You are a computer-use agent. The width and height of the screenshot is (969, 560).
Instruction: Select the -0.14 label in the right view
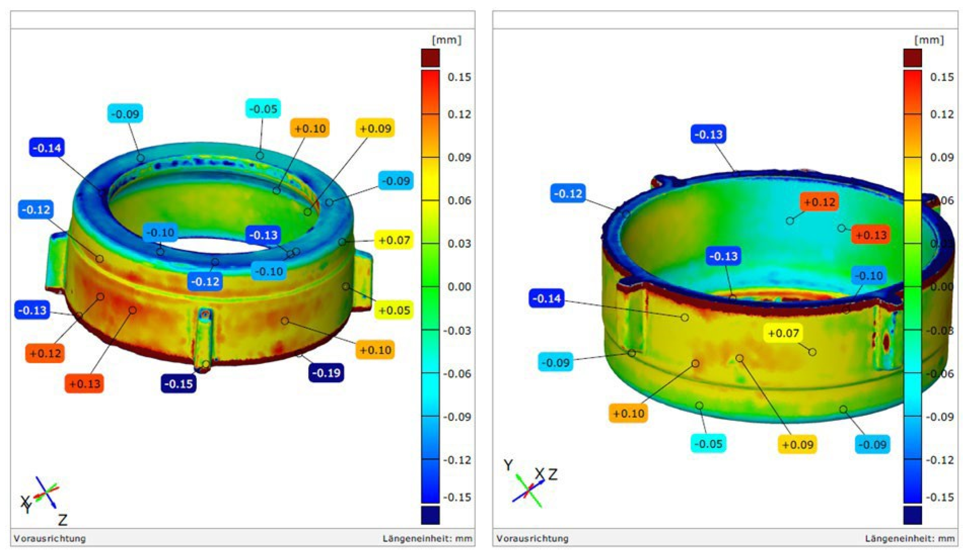[x=547, y=298]
